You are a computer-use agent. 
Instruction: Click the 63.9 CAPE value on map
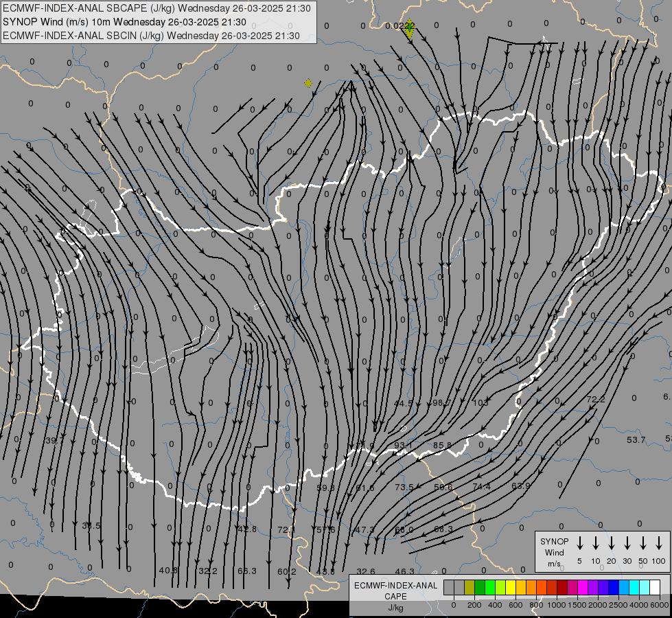(x=521, y=486)
